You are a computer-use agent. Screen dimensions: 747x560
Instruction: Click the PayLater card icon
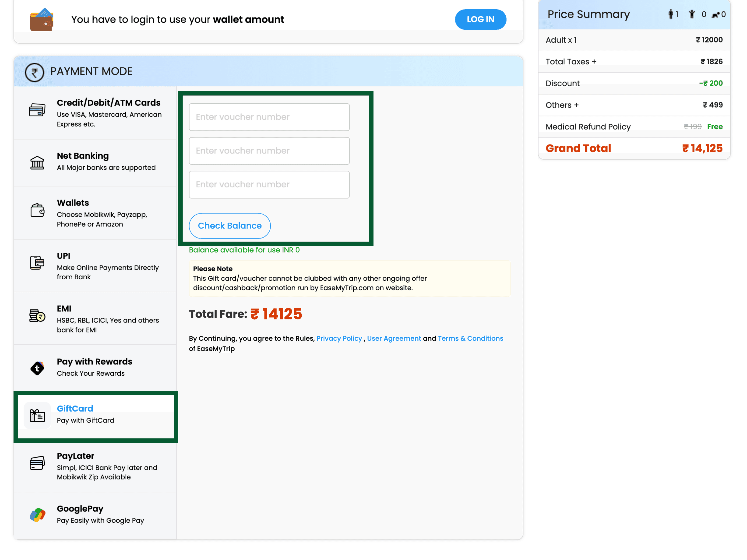point(37,463)
